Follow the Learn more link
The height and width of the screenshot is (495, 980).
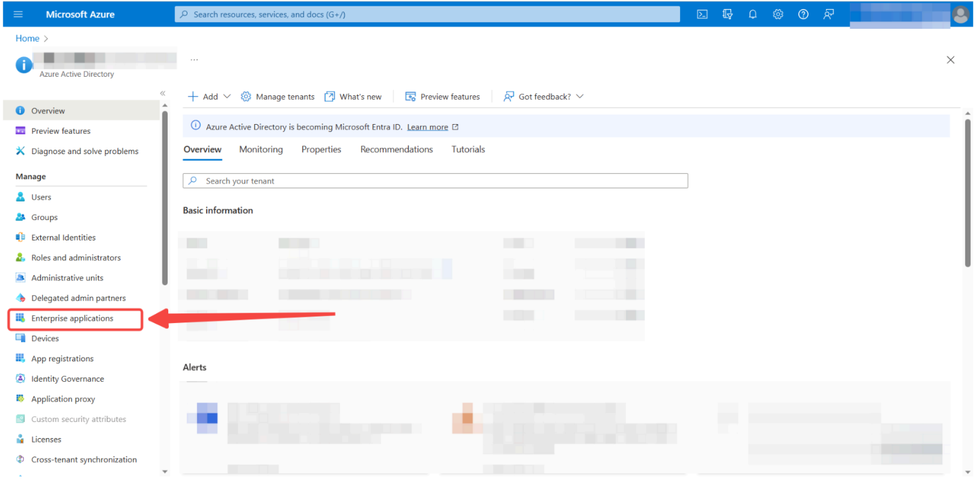[427, 127]
